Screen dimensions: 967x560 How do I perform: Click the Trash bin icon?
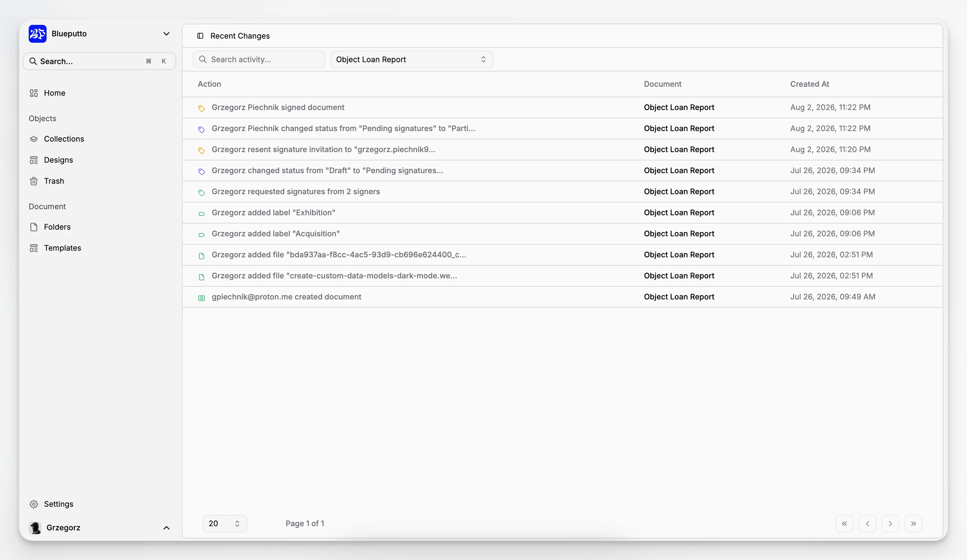[x=34, y=181]
